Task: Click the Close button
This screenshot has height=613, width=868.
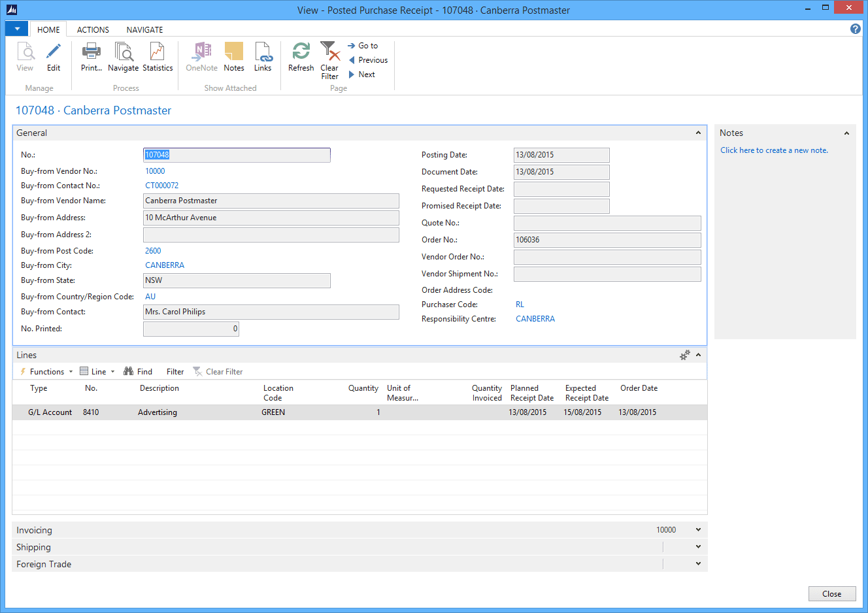Action: pos(831,594)
